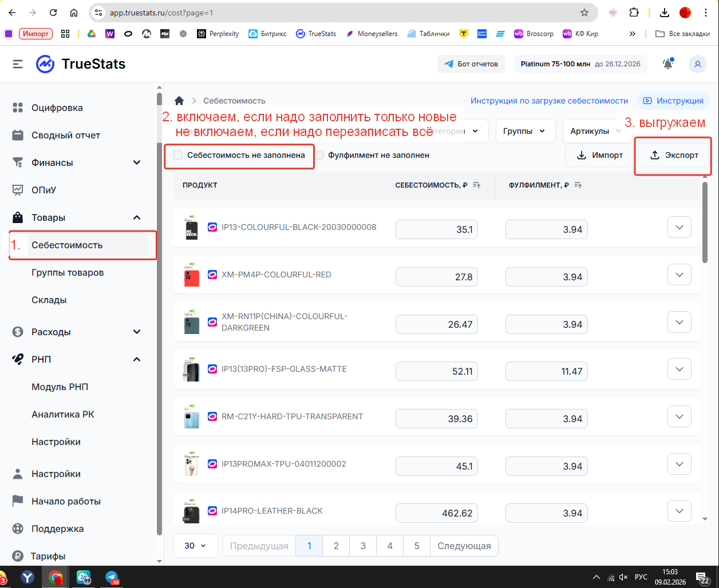Viewport: 719px width, 588px height.
Task: Click the product table vertical scrollbar
Action: click(x=704, y=223)
